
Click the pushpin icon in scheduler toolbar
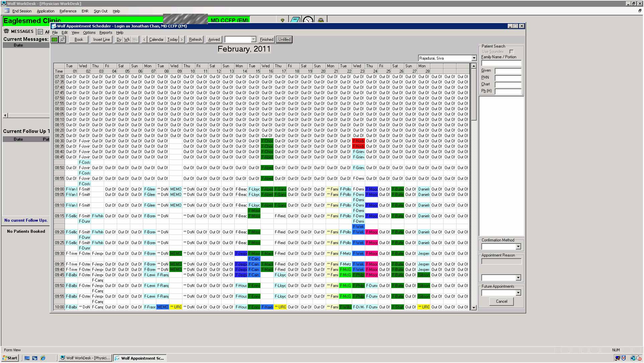(x=62, y=40)
